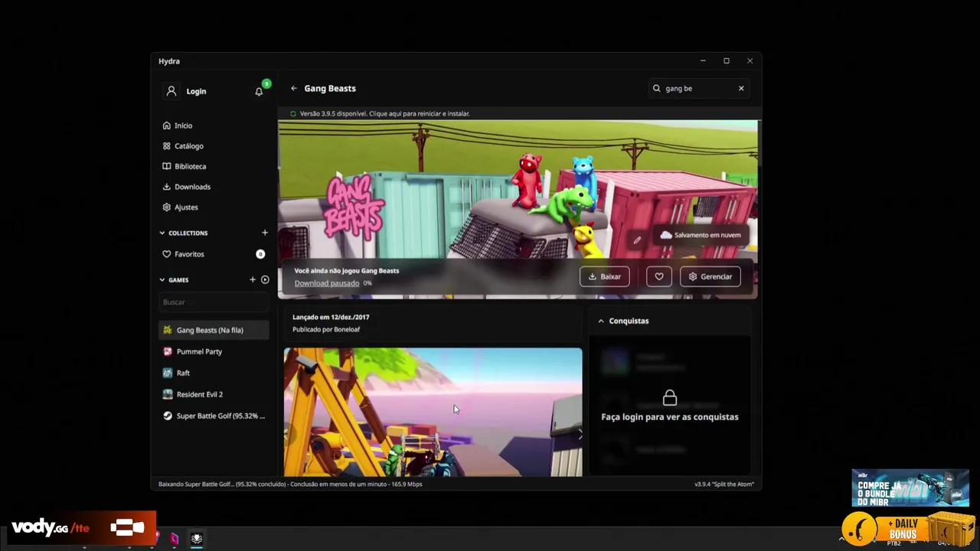The width and height of the screenshot is (980, 551).
Task: Advance gallery with the right arrow
Action: 579,434
